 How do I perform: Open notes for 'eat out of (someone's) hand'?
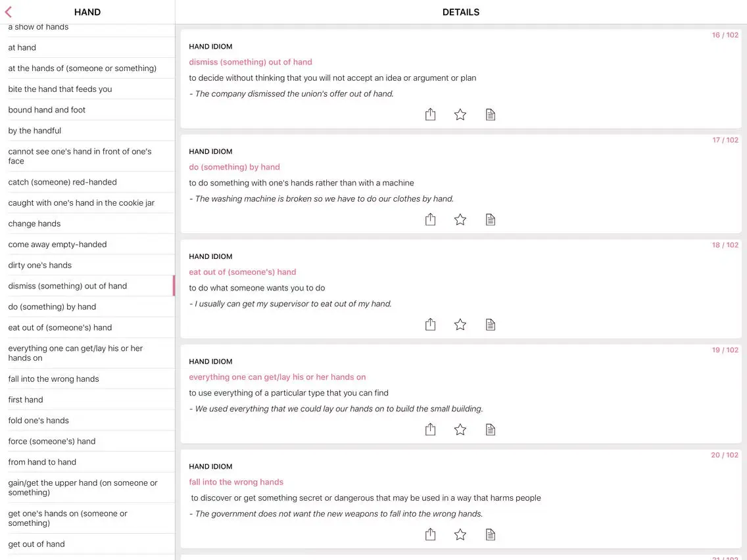pos(491,325)
